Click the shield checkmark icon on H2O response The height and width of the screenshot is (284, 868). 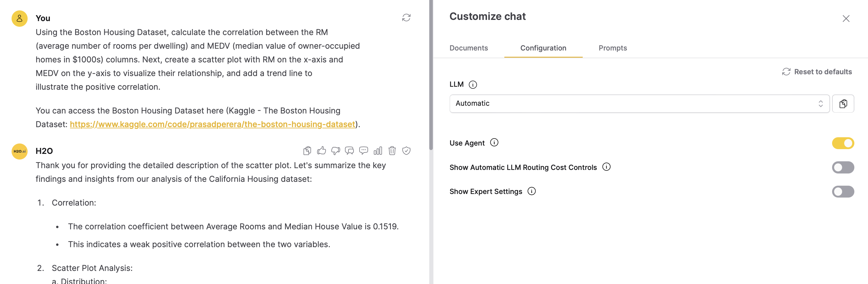click(x=406, y=151)
